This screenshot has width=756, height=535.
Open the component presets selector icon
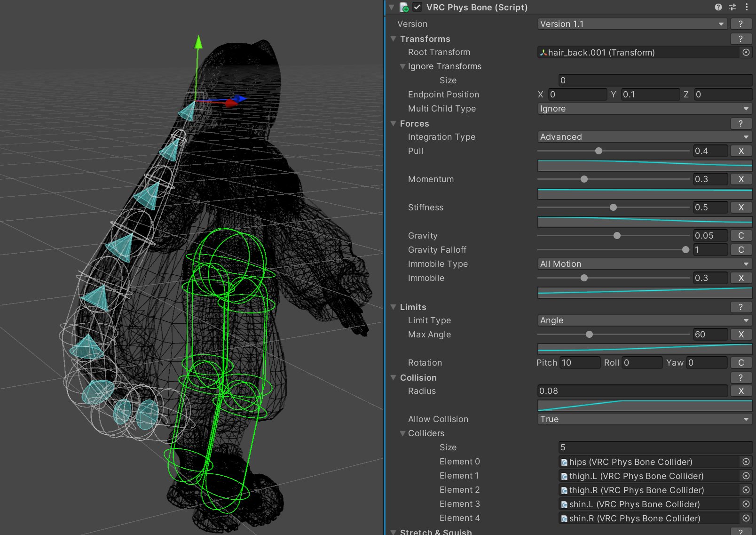[732, 7]
